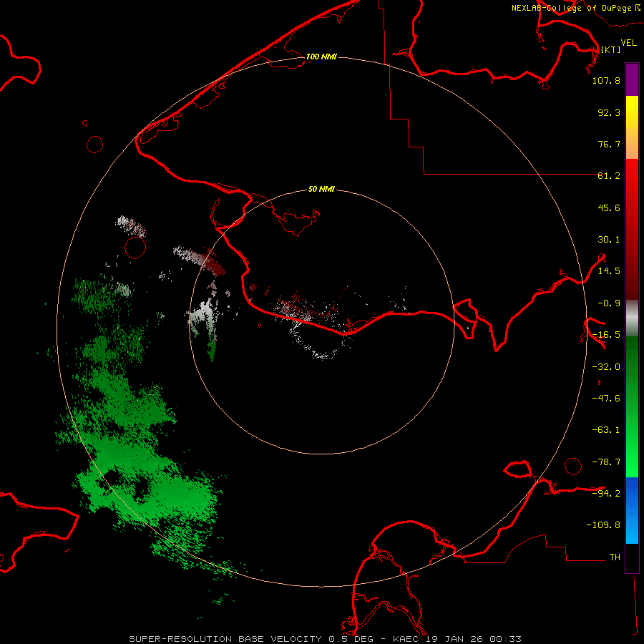Click the TH label at the scale bottom

click(615, 557)
